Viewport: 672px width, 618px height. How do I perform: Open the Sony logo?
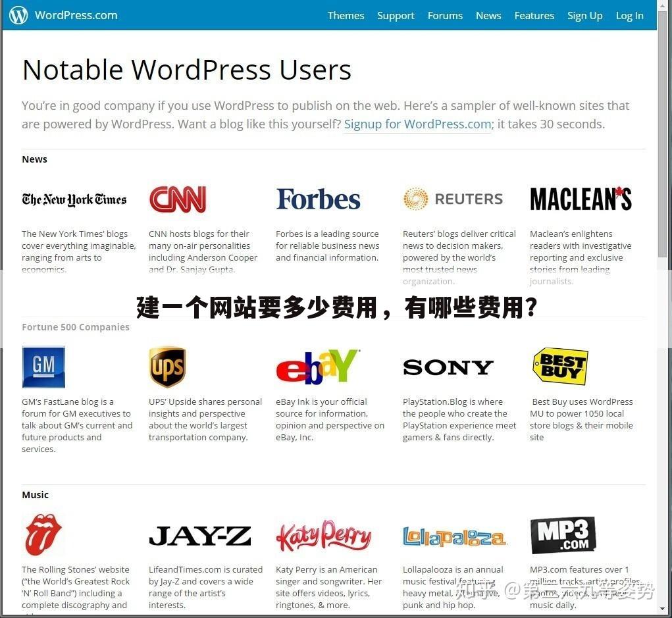(x=448, y=367)
